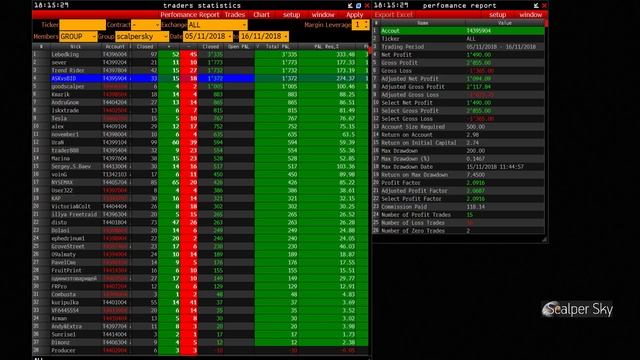Sort by Total P&L column header
Screen dimensions: 640x360
click(x=278, y=47)
